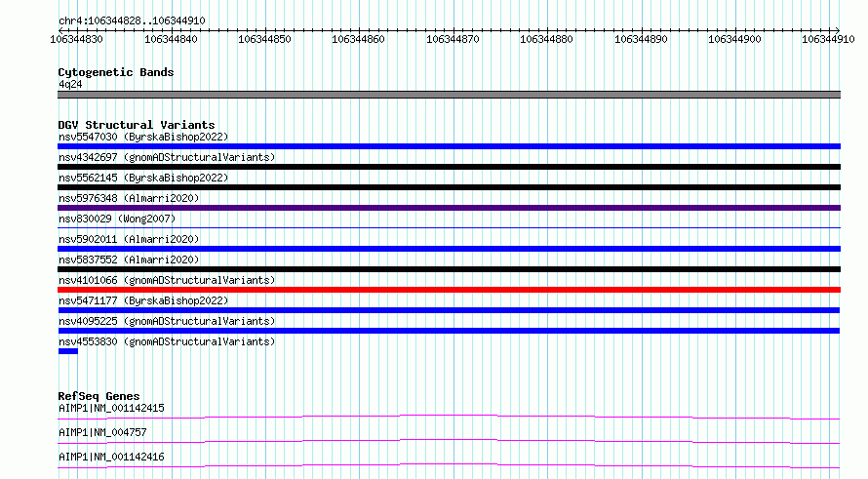Select the black bar for nsv5837552
This screenshot has width=868, height=479.
[449, 269]
